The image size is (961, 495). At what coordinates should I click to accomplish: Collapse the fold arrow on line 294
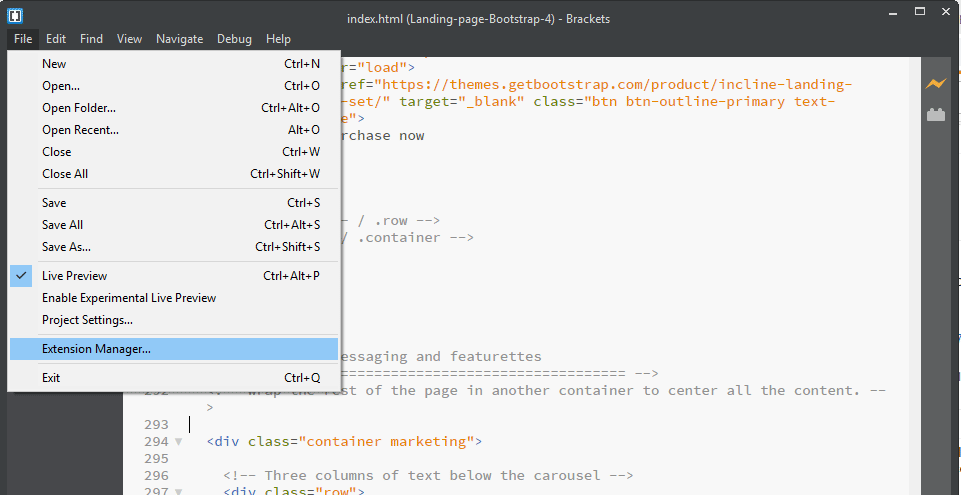(x=178, y=442)
